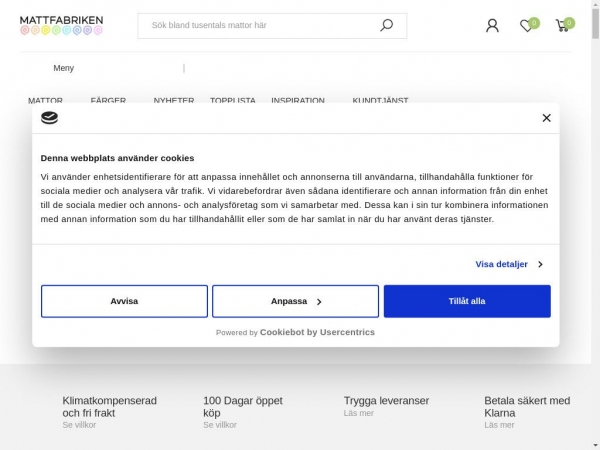Open Se villkor under Klimatkompenserad frakt
This screenshot has width=600, height=450.
coord(79,425)
